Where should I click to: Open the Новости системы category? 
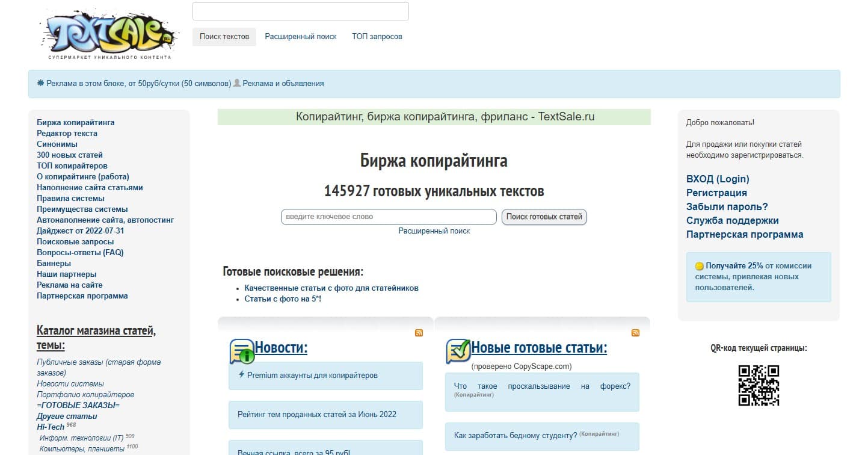(70, 384)
